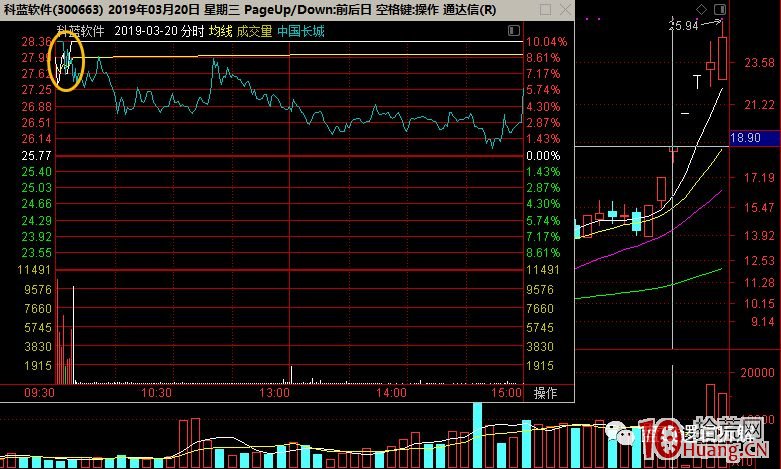Click the 10:30 time axis label

[156, 393]
